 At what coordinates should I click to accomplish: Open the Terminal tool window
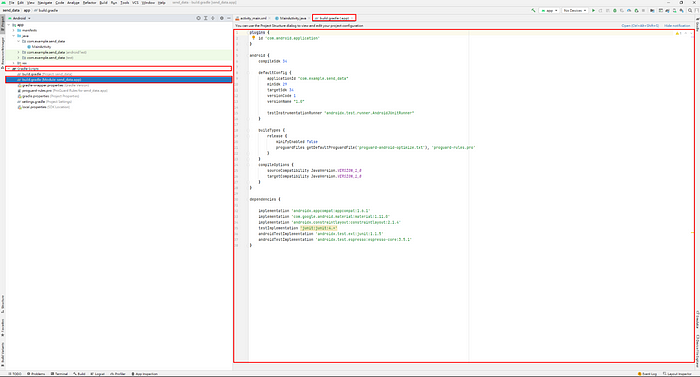59,374
